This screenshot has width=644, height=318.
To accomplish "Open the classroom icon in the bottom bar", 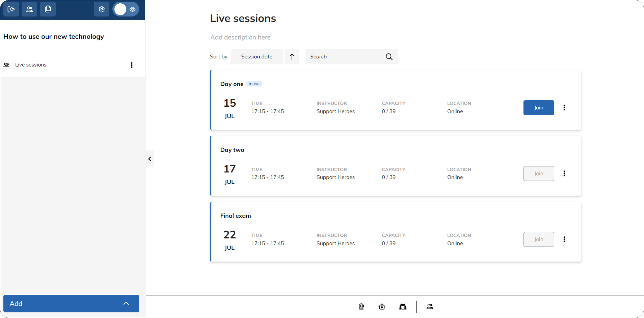I will [403, 307].
